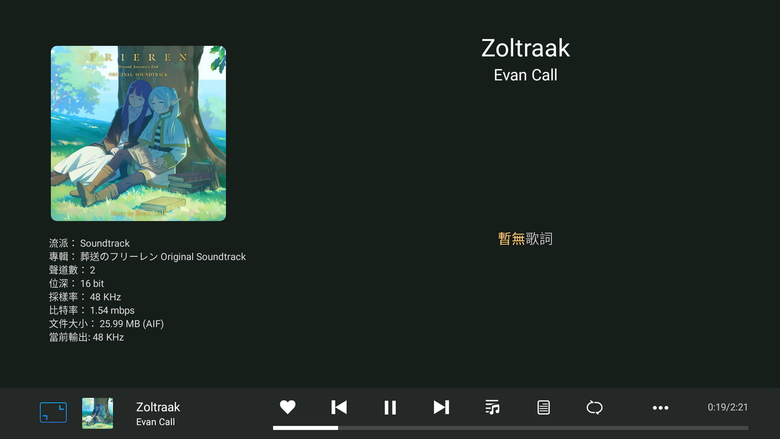This screenshot has width=780, height=439.
Task: Pause the current song
Action: pos(390,408)
